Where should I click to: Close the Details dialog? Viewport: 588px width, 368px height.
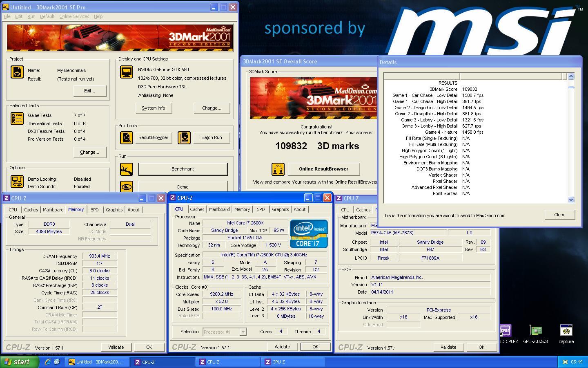pos(559,215)
